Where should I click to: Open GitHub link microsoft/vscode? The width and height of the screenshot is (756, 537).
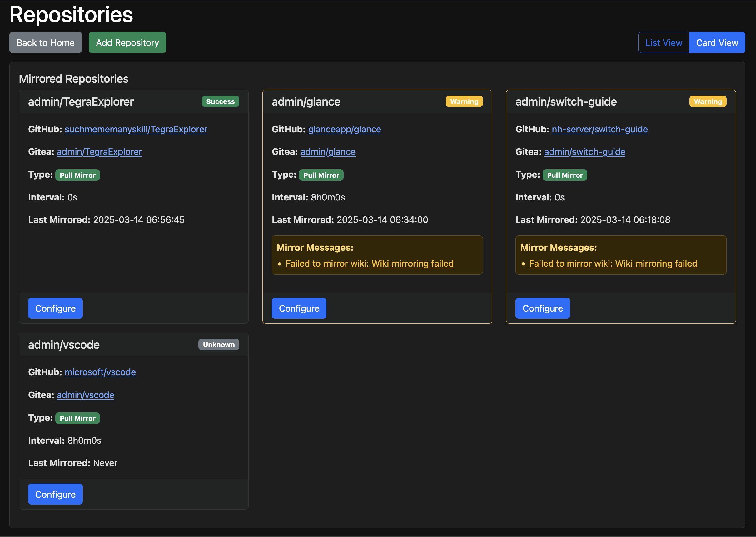click(100, 372)
